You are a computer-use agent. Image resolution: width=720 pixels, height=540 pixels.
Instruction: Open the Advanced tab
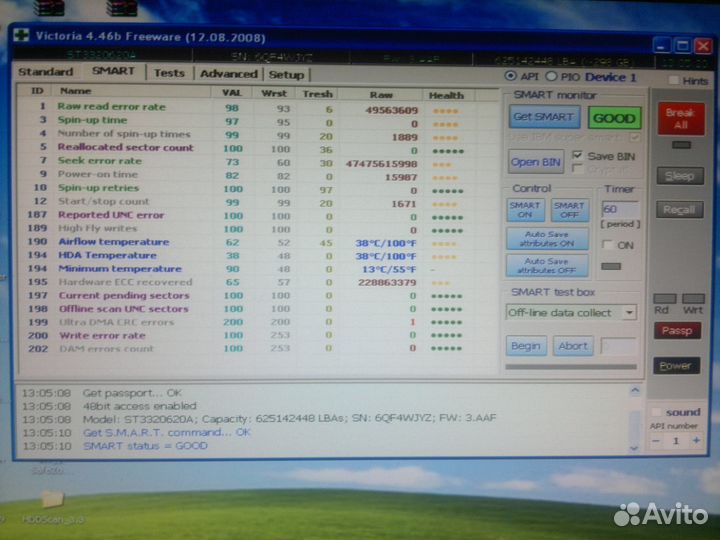(x=228, y=74)
